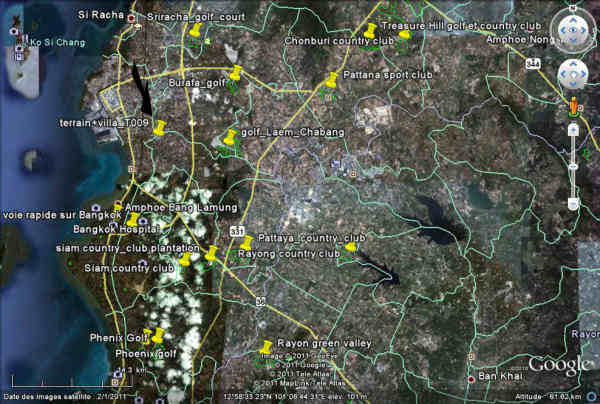Click the Look joystick eye control
The height and width of the screenshot is (404, 600).
(x=573, y=31)
